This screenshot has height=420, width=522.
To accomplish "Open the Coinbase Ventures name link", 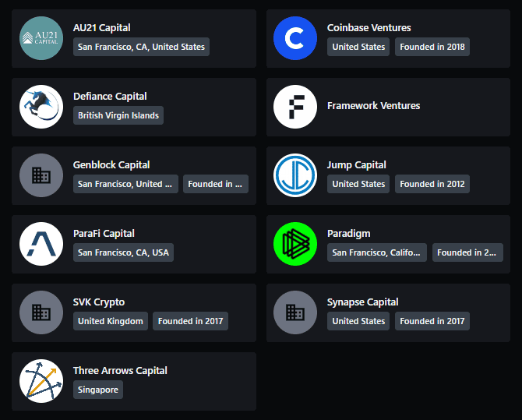I will 369,27.
